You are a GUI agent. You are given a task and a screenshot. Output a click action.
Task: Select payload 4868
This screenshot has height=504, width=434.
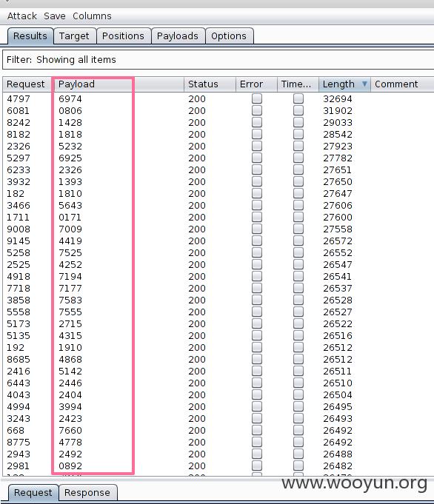[70, 360]
